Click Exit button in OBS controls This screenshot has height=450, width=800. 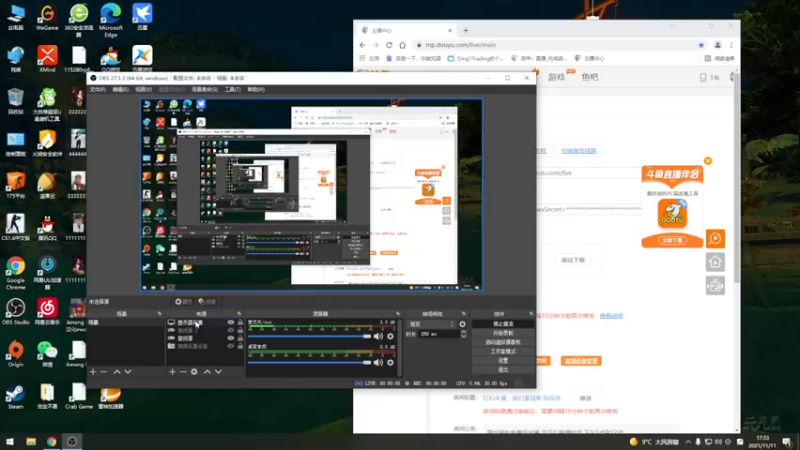pyautogui.click(x=503, y=369)
